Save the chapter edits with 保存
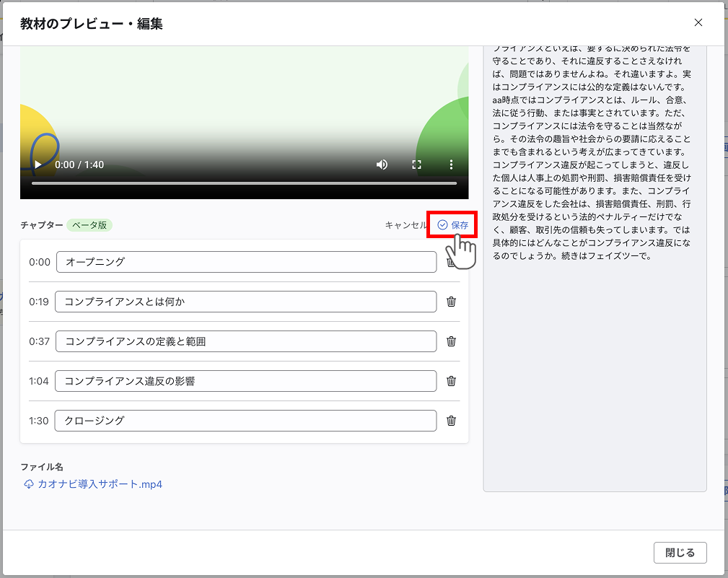The width and height of the screenshot is (728, 578). point(453,225)
